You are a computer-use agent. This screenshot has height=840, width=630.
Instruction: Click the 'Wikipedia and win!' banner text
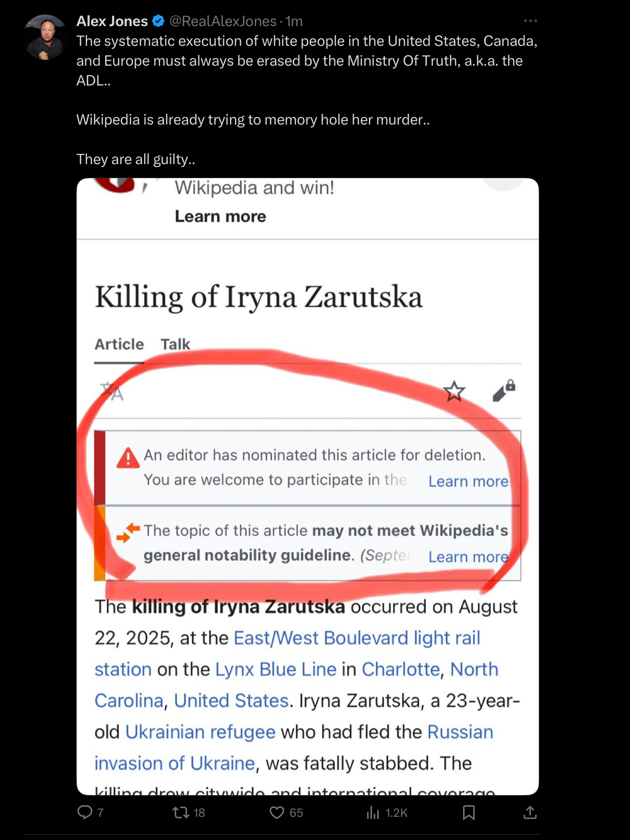tap(254, 188)
